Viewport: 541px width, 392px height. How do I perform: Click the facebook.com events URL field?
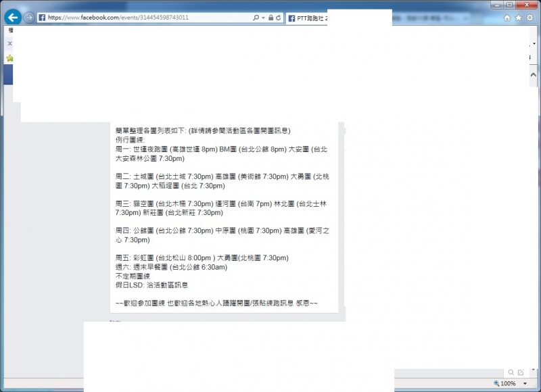[149, 18]
